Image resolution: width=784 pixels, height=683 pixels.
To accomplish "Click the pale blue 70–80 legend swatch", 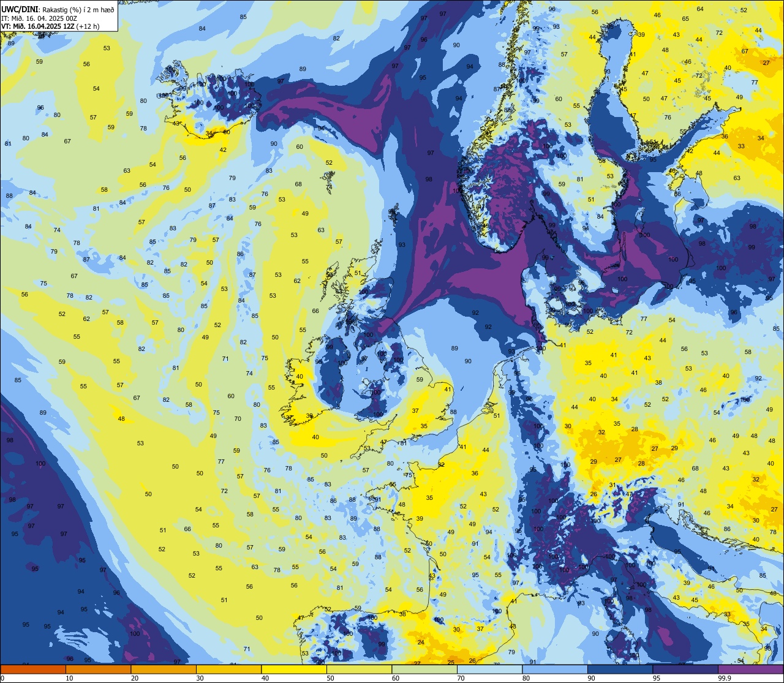I will tap(489, 669).
